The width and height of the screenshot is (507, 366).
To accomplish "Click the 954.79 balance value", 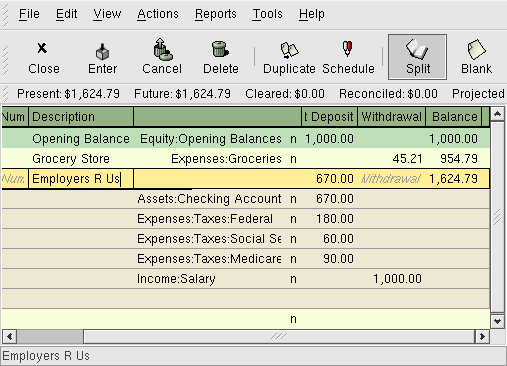I will click(459, 159).
